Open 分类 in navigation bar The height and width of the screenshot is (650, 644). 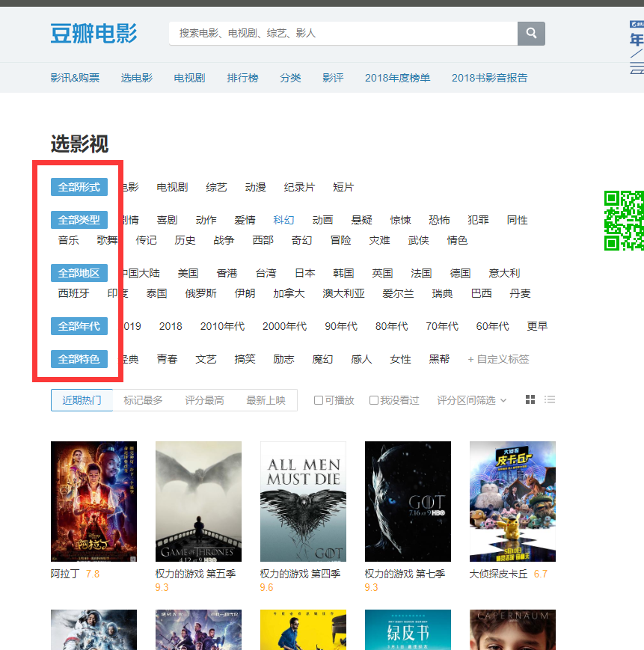click(x=290, y=78)
